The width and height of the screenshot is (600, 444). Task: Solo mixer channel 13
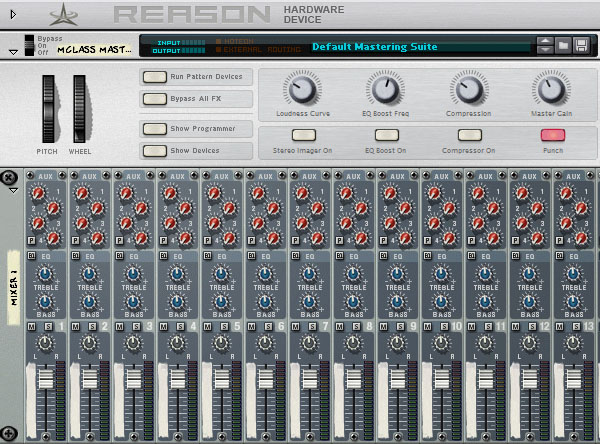[577, 327]
